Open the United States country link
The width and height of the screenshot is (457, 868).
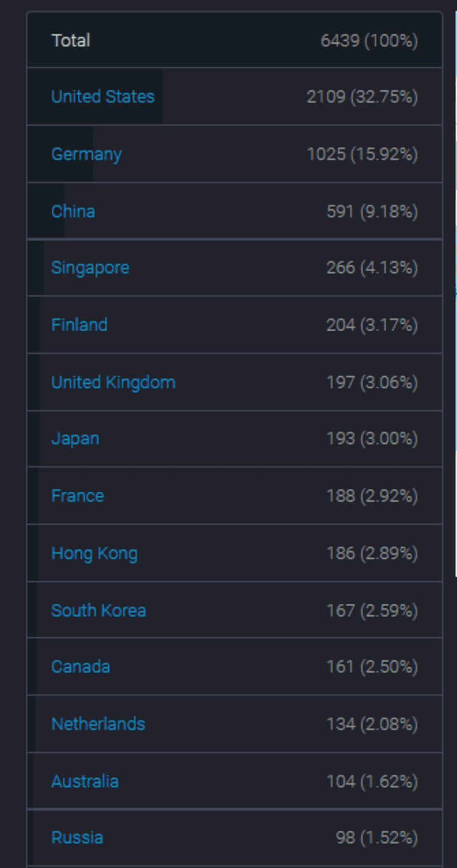coord(102,97)
